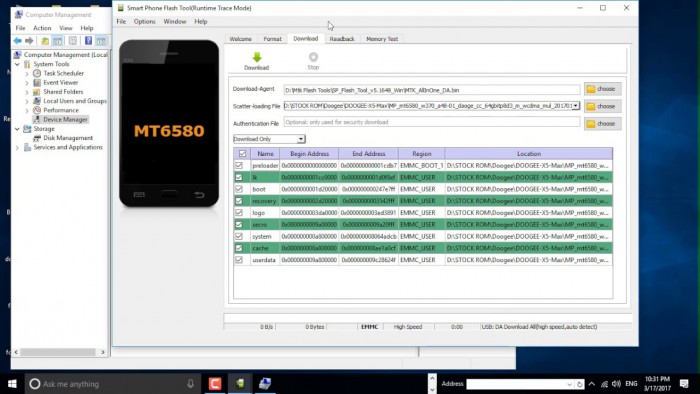Click the green Download arrow icon
The image size is (700, 394).
pos(257,57)
